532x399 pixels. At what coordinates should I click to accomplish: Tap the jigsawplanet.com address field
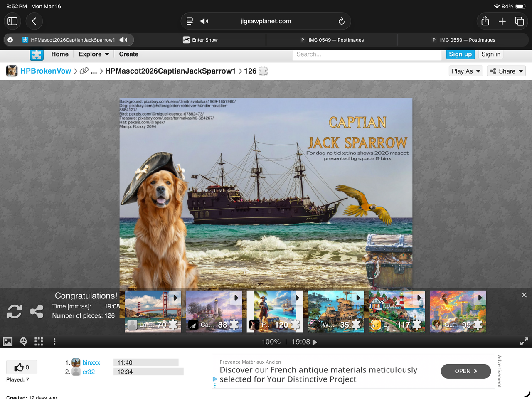click(266, 21)
